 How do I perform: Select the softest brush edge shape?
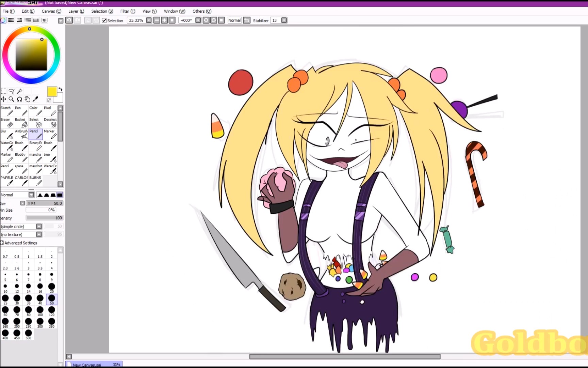40,195
